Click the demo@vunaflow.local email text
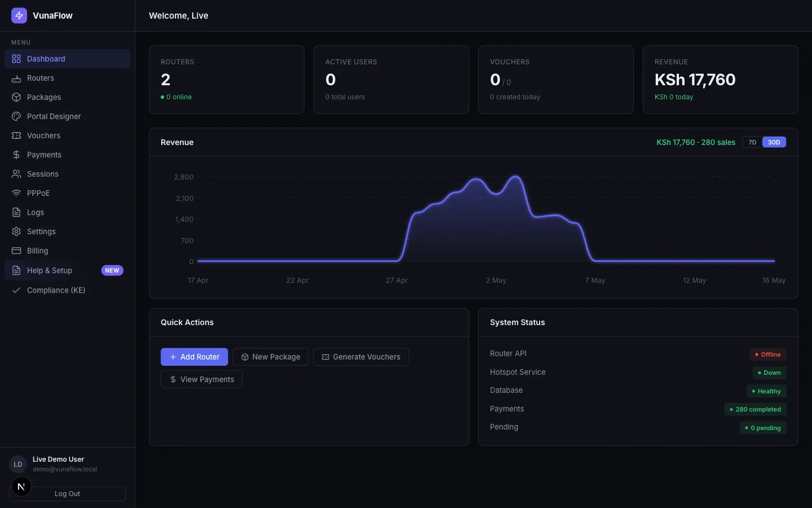This screenshot has width=812, height=508. [x=65, y=469]
